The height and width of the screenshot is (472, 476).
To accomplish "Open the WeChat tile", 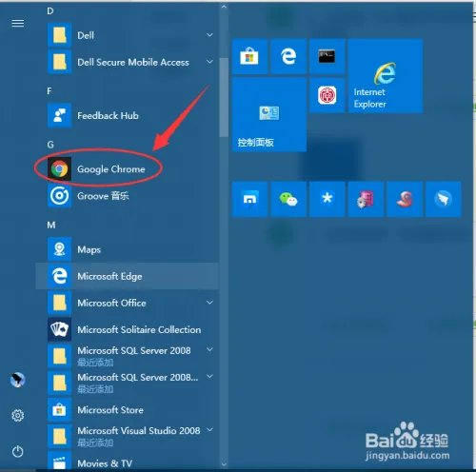I will [x=288, y=199].
